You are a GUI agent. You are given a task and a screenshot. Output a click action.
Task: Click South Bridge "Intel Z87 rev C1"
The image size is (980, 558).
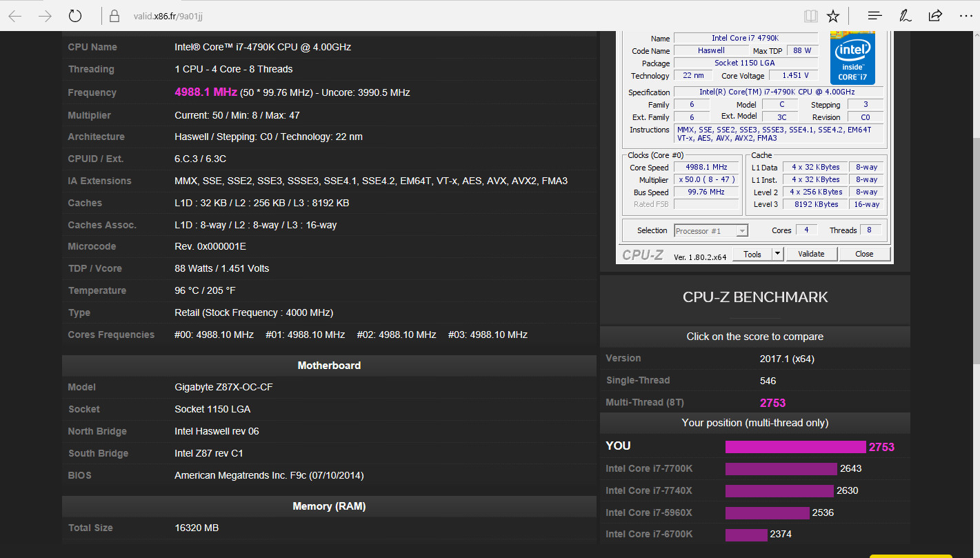tap(209, 453)
